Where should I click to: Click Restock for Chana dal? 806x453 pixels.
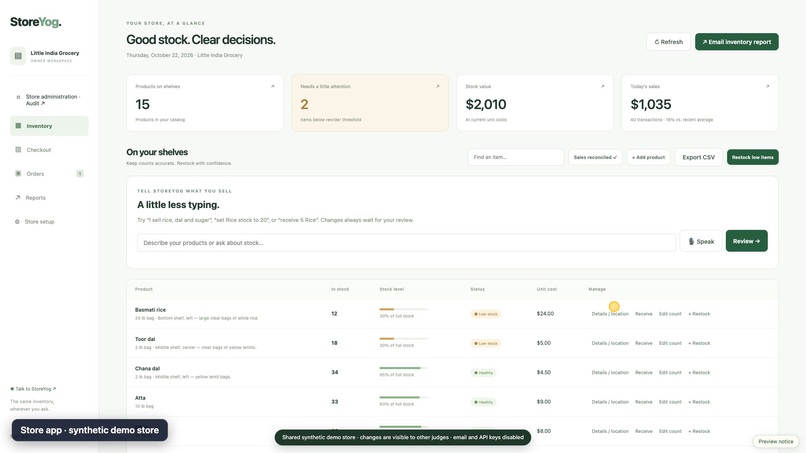click(699, 372)
